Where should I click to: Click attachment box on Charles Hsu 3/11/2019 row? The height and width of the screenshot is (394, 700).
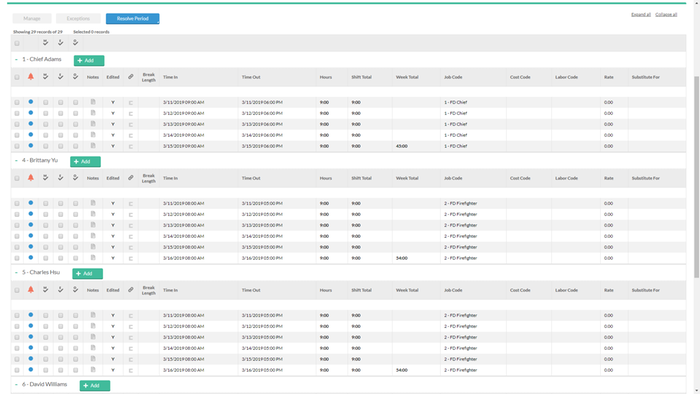pos(131,315)
